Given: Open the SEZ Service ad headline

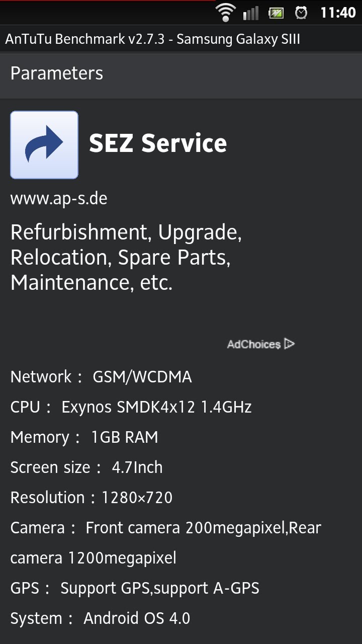Looking at the screenshot, I should click(158, 143).
